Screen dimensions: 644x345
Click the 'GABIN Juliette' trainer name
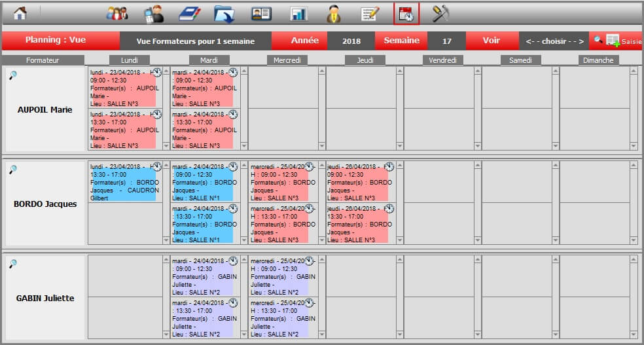(x=45, y=299)
